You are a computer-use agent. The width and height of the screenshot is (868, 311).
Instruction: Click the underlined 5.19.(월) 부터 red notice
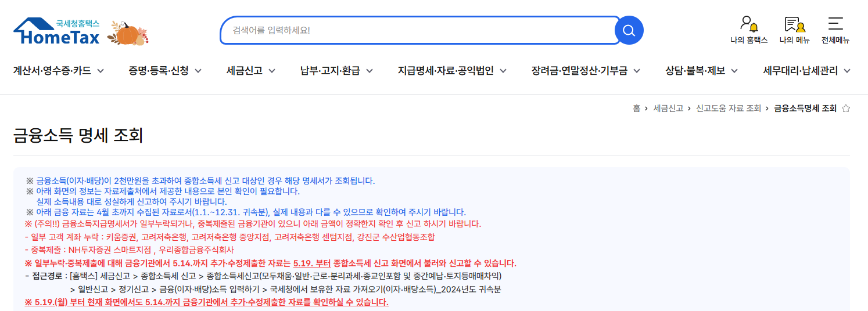pos(206,302)
